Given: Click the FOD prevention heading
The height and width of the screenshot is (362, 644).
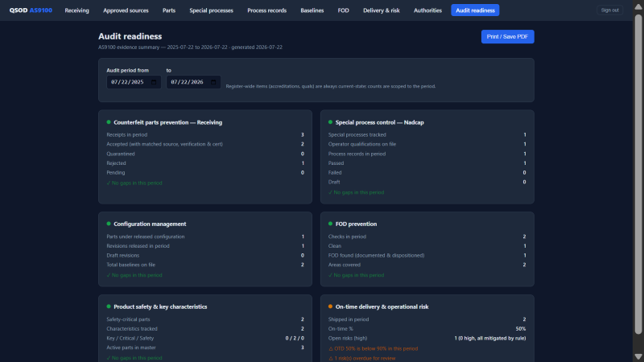Looking at the screenshot, I should 356,224.
